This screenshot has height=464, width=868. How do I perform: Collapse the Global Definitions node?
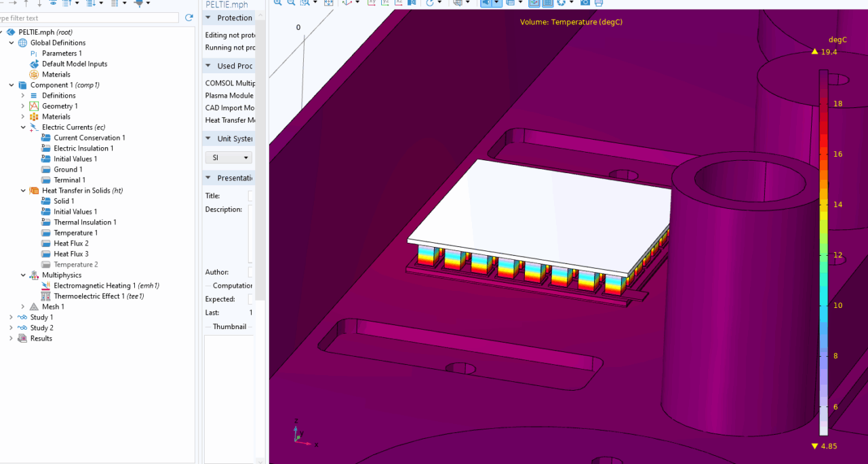point(12,43)
